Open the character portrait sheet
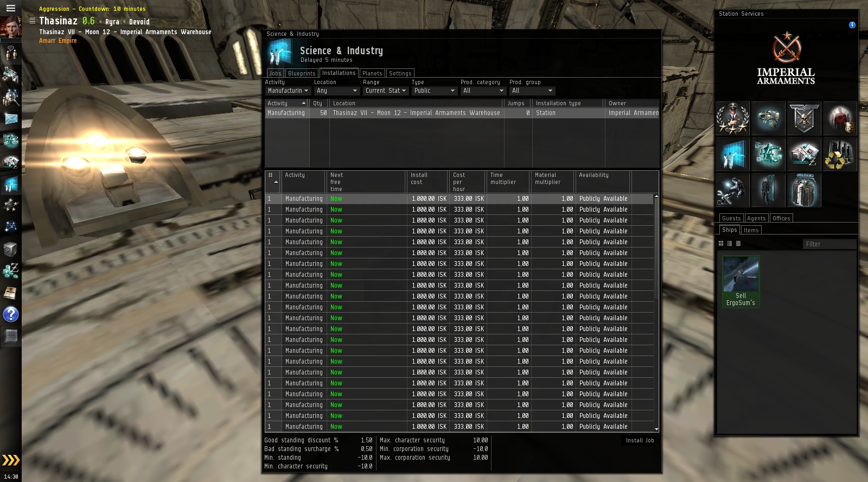 coord(10,28)
